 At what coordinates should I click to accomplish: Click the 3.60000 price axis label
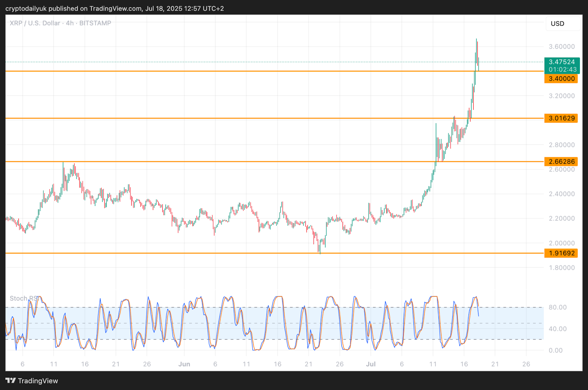pos(562,47)
